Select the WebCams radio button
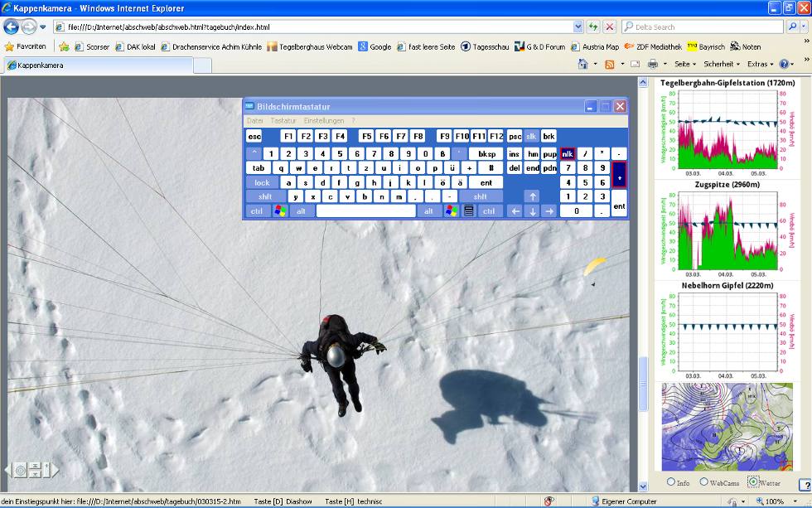 click(x=703, y=481)
